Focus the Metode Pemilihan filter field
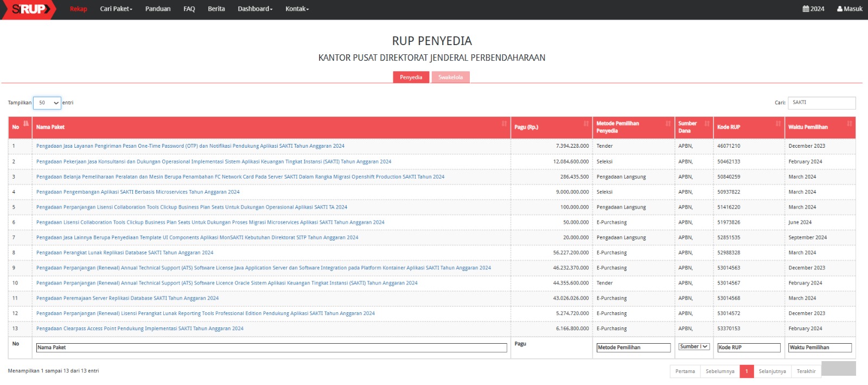 point(634,348)
